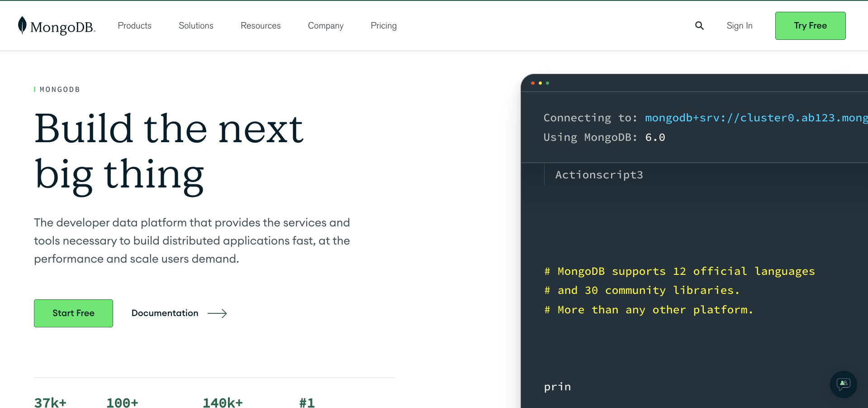Click the Start Free button
The width and height of the screenshot is (868, 408).
click(73, 313)
